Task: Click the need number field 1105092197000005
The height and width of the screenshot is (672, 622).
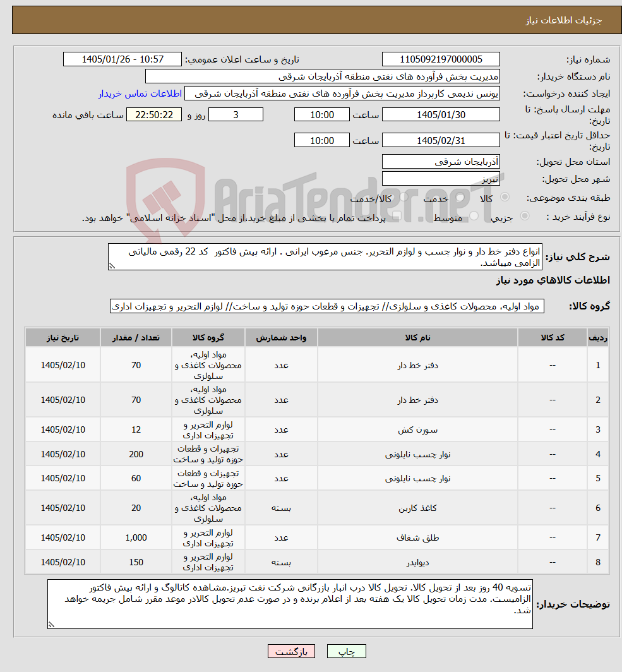Action: (441, 59)
